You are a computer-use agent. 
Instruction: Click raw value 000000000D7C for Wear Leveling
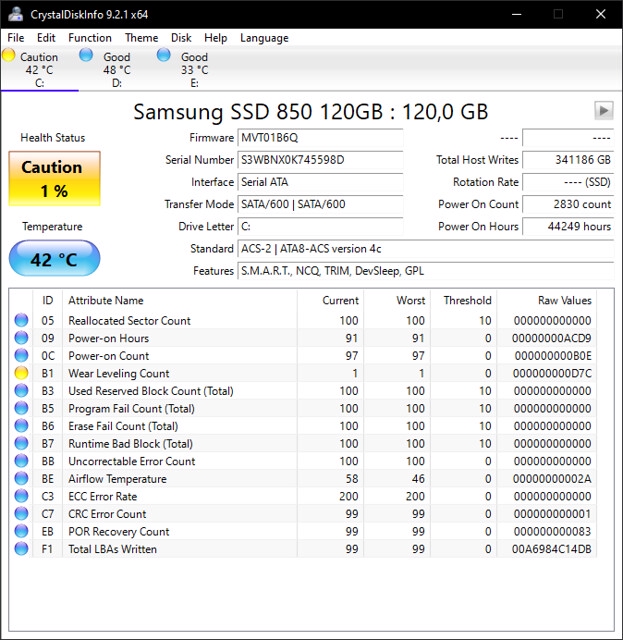point(552,373)
